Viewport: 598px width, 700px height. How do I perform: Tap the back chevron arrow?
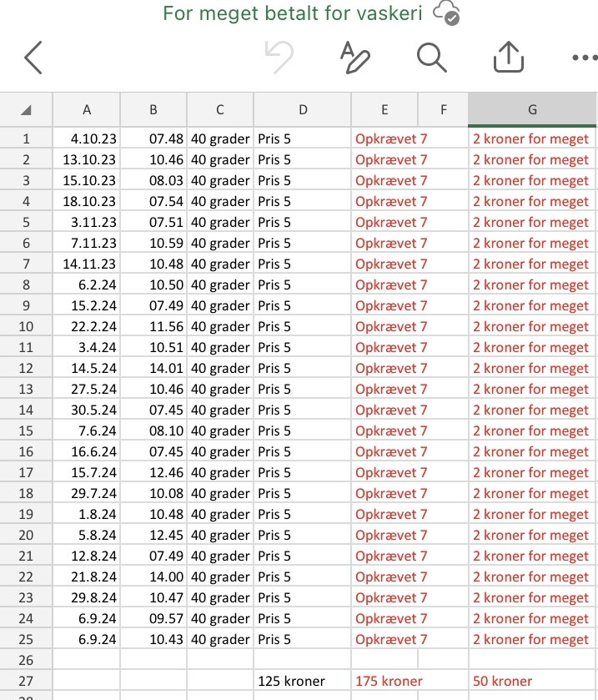pyautogui.click(x=33, y=58)
